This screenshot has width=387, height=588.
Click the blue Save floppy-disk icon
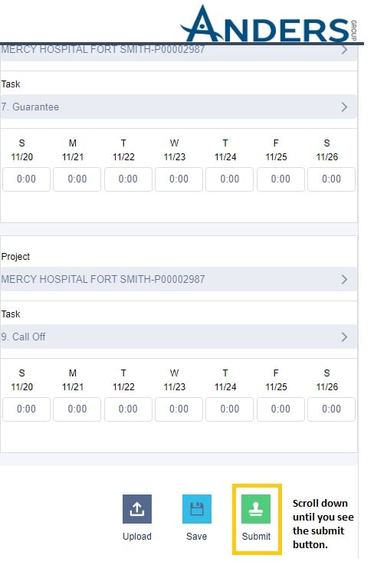tap(196, 508)
